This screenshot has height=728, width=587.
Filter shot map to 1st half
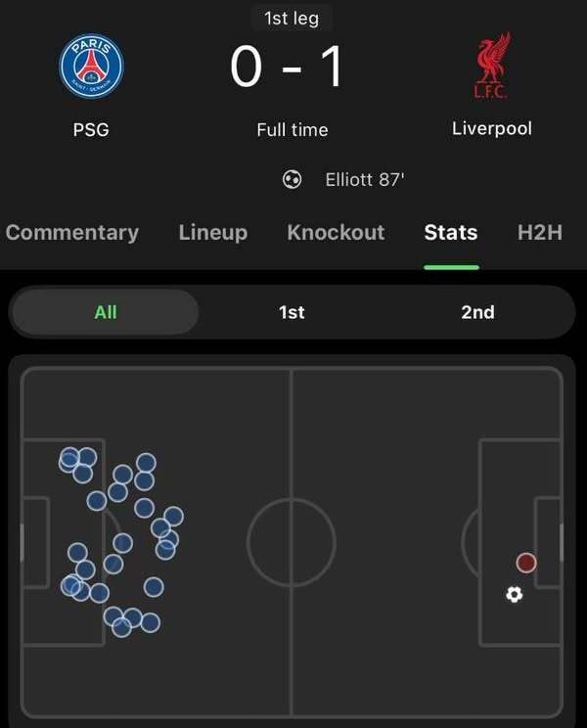pos(292,312)
